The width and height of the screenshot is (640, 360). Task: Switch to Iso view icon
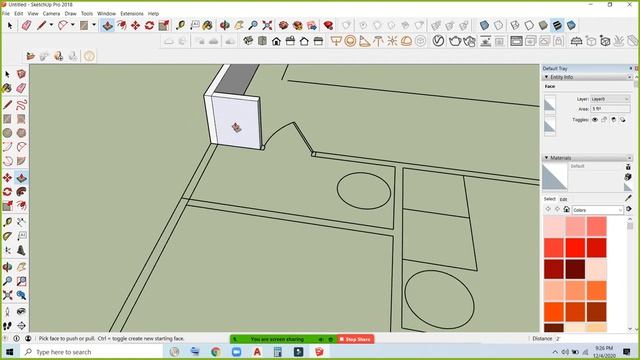[248, 41]
